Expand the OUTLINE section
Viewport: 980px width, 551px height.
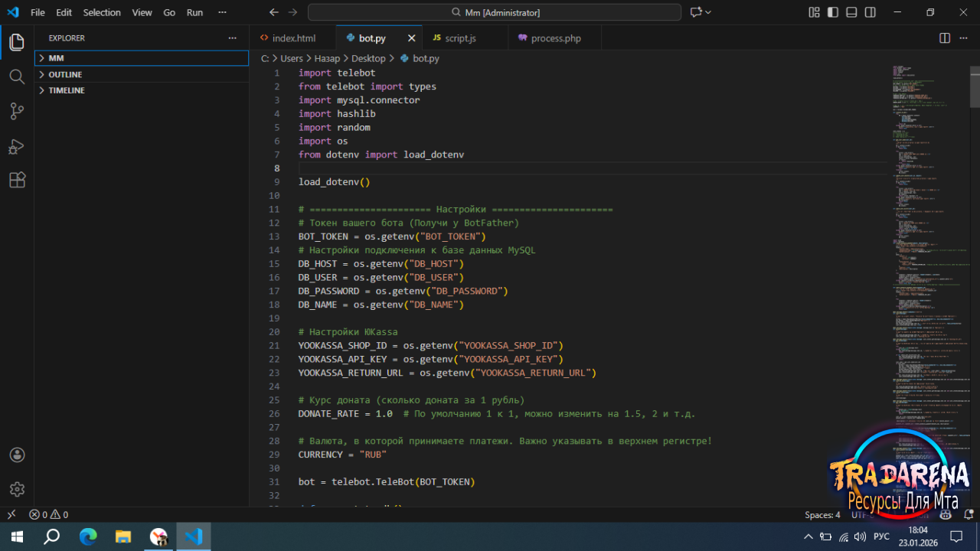65,74
